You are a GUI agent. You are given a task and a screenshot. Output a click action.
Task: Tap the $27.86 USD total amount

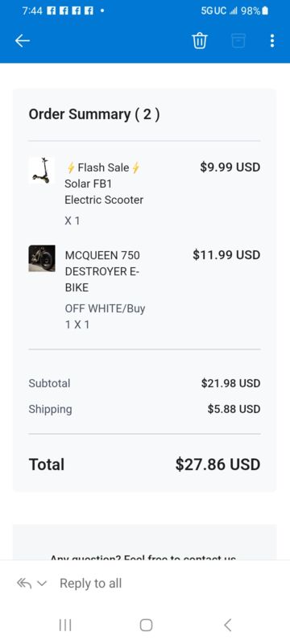217,464
